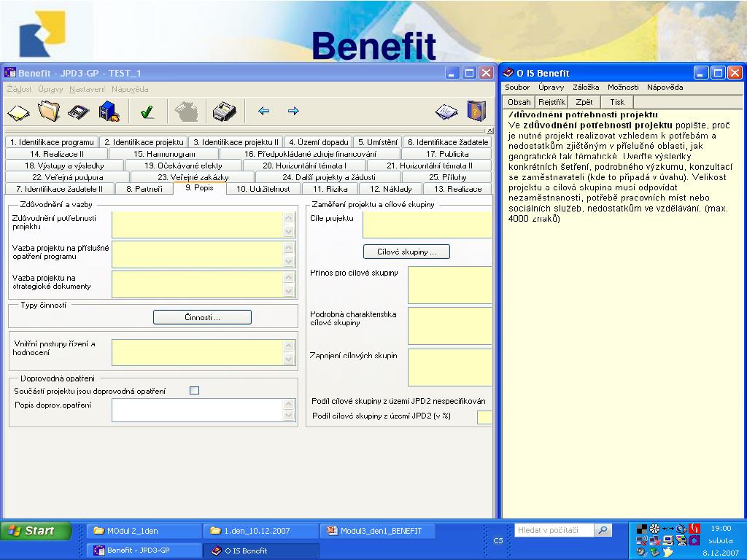Image resolution: width=747 pixels, height=560 pixels.
Task: Click the white flower-shaped tray icon
Action: coord(654,529)
